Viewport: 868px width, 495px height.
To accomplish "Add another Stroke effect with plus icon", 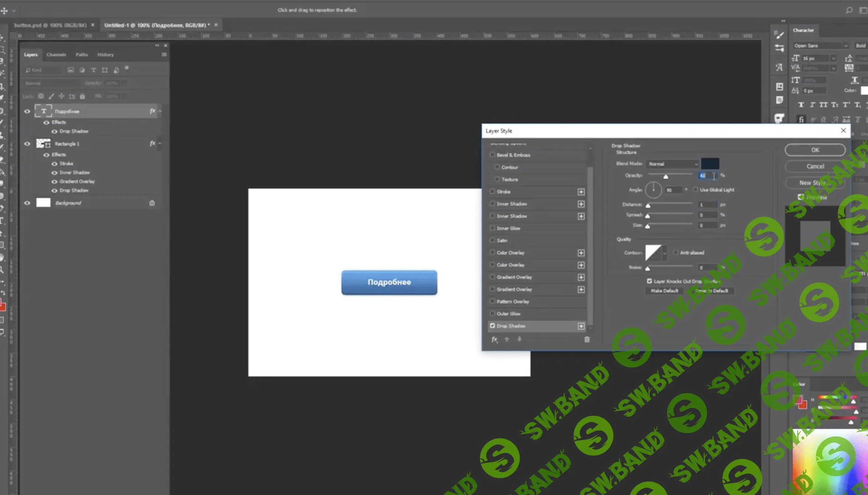I will [x=581, y=192].
